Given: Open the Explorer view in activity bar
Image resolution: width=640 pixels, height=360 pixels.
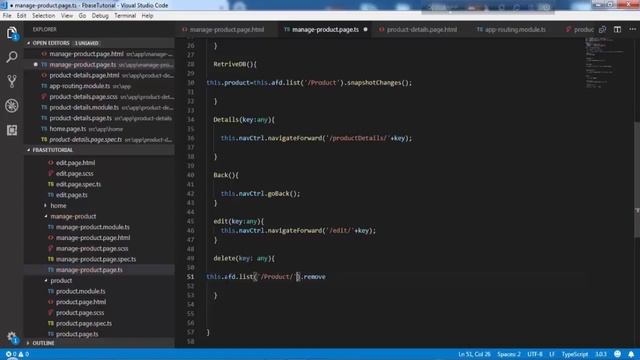Looking at the screenshot, I should click(x=12, y=33).
